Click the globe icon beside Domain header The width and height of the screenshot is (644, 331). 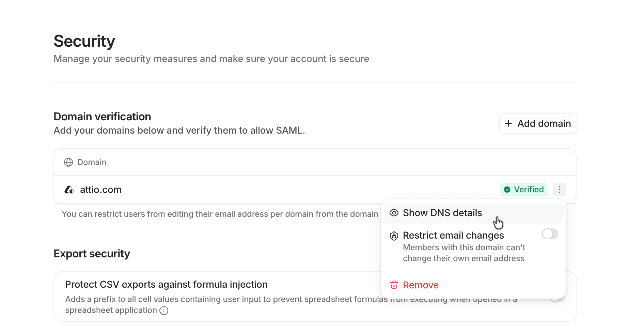click(68, 162)
